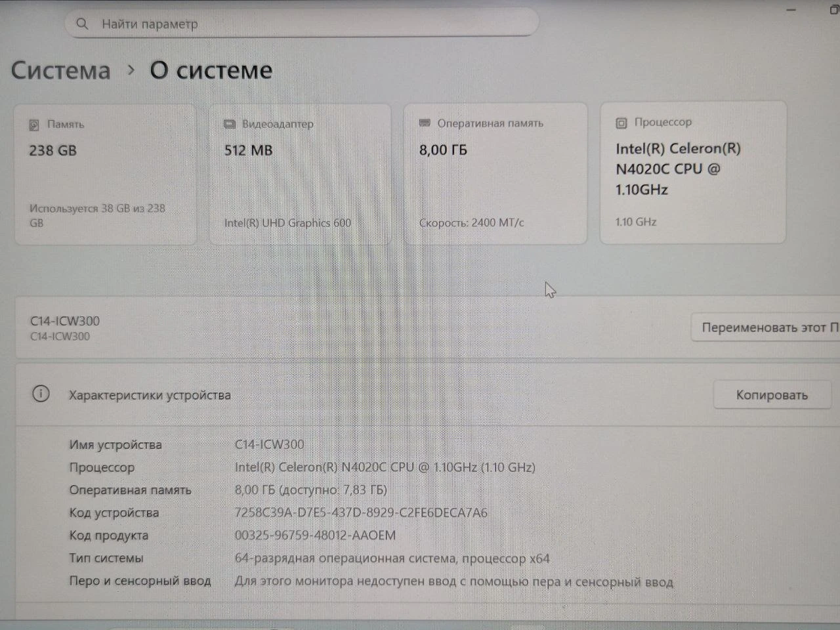840x630 pixels.
Task: Select the Intel Celeron Процессор card
Action: [692, 173]
